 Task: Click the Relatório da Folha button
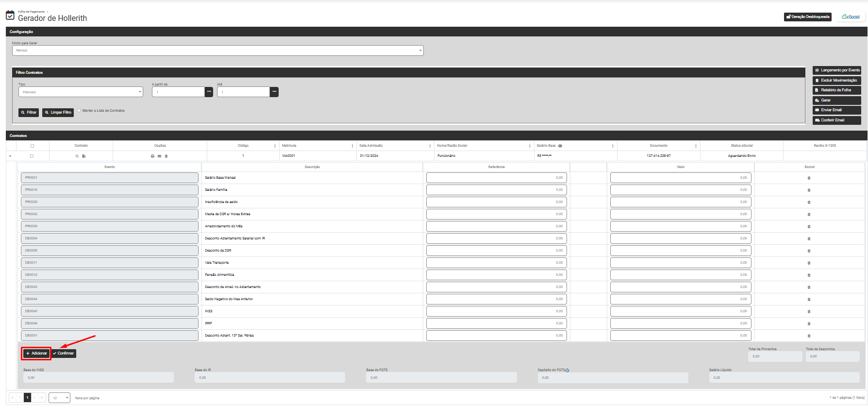click(x=836, y=90)
